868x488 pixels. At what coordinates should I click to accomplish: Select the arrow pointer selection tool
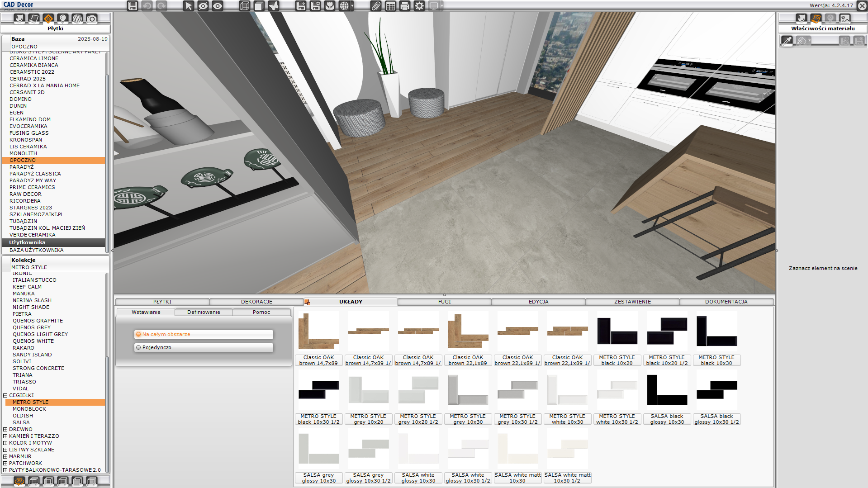tap(189, 6)
